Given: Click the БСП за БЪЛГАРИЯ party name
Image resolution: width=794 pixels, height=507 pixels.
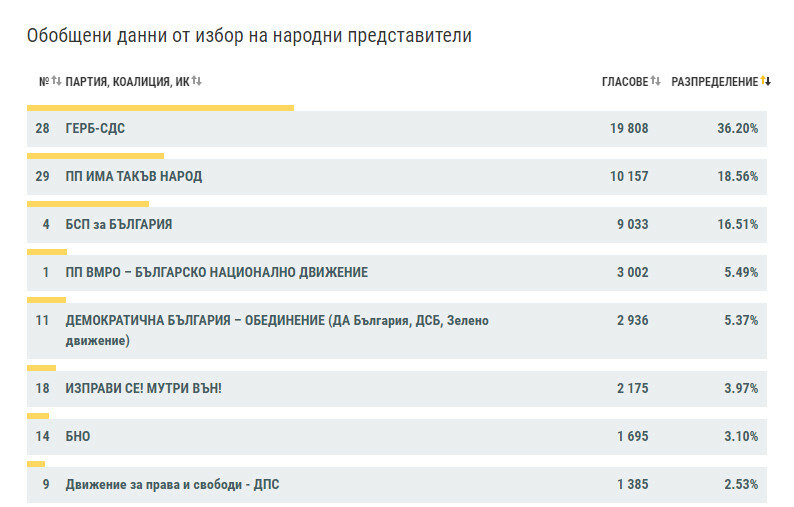Looking at the screenshot, I should coord(118,225).
